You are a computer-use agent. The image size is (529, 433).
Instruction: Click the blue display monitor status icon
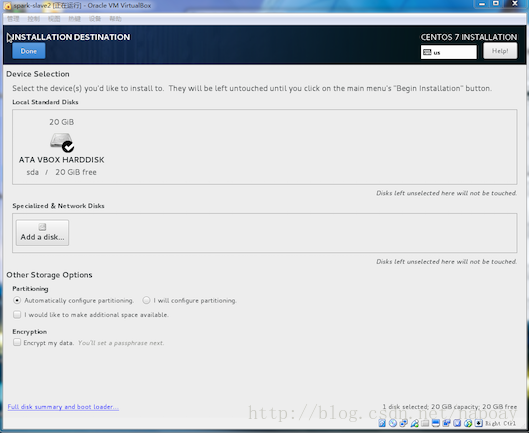coord(436,423)
